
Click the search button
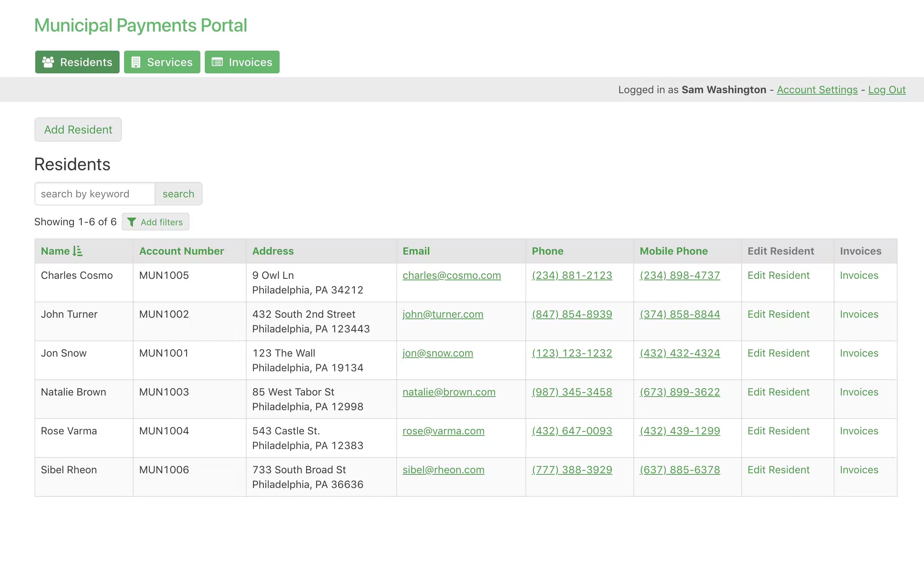(178, 194)
